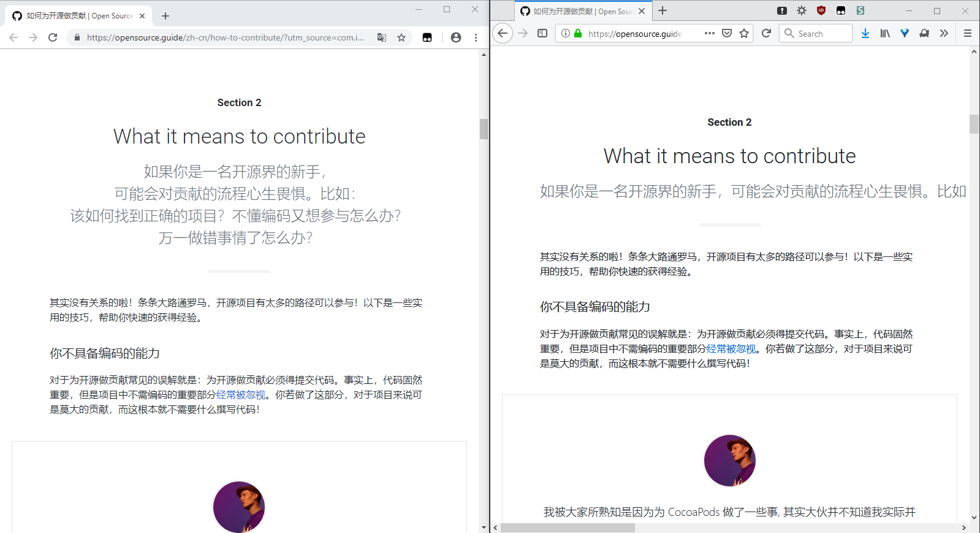Go back using Firefox's back button
The width and height of the screenshot is (980, 533).
[503, 33]
